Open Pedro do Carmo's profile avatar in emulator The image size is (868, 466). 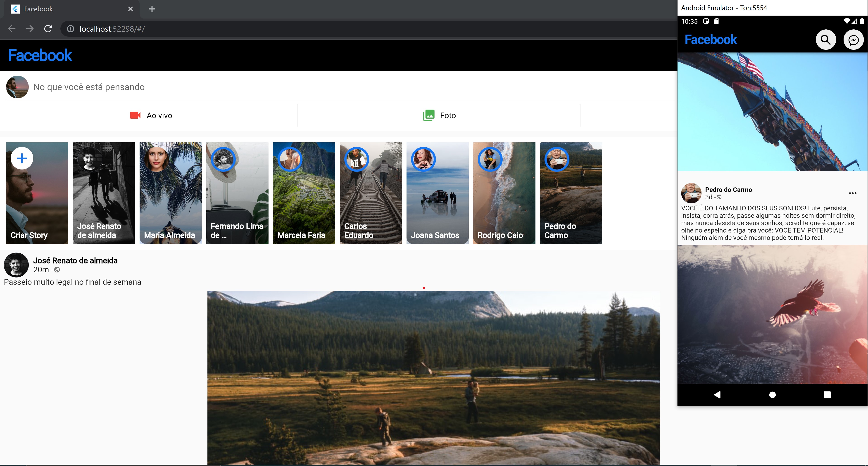tap(691, 193)
